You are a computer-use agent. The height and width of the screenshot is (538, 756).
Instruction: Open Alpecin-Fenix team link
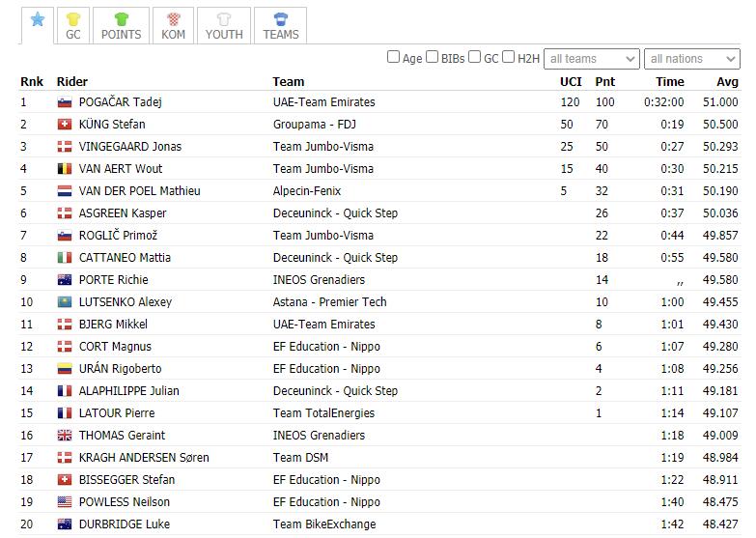(307, 191)
